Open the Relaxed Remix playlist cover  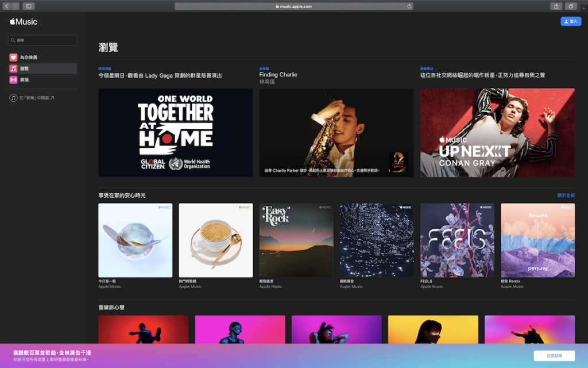(537, 240)
